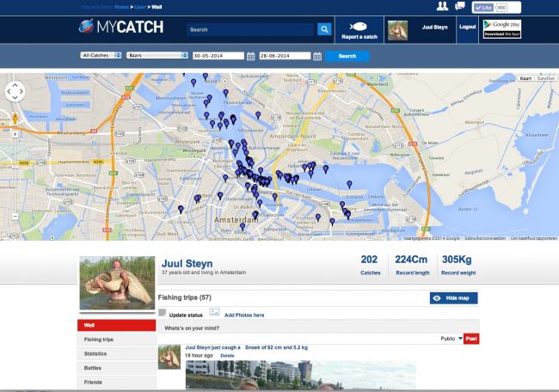The height and width of the screenshot is (392, 559).
Task: Open the end date calendar icon
Action: [317, 56]
